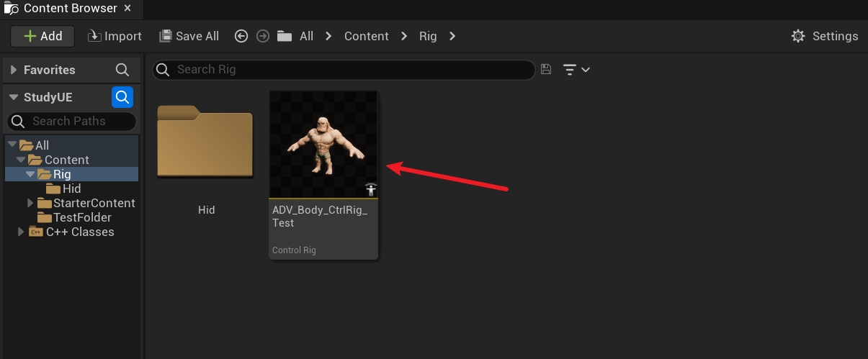This screenshot has height=359, width=868.
Task: Click the navigate forward arrow icon
Action: click(263, 36)
